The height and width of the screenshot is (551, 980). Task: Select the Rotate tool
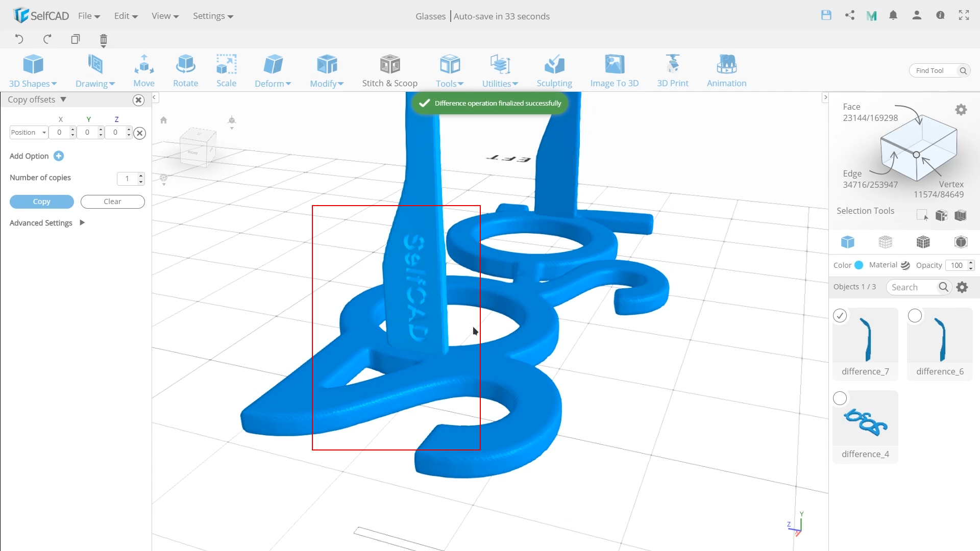coord(185,71)
